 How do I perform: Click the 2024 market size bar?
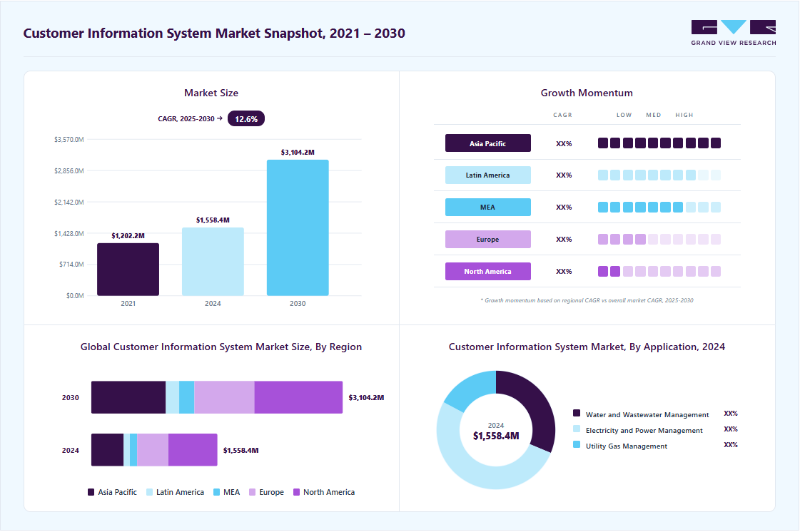[x=213, y=262]
